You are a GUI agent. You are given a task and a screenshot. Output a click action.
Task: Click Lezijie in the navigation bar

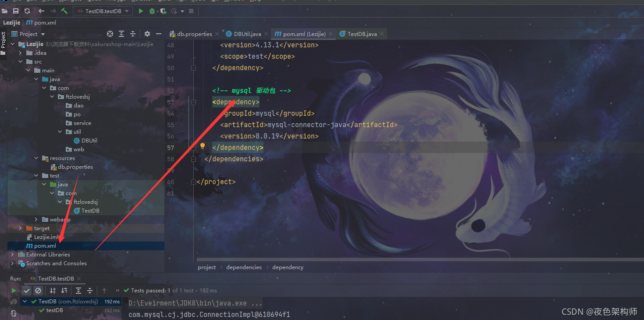pyautogui.click(x=12, y=22)
